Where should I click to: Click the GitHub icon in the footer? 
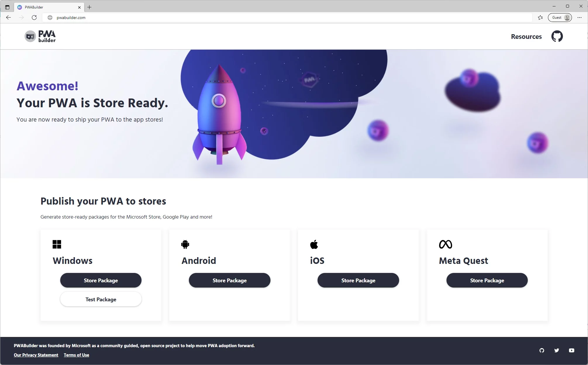point(542,350)
